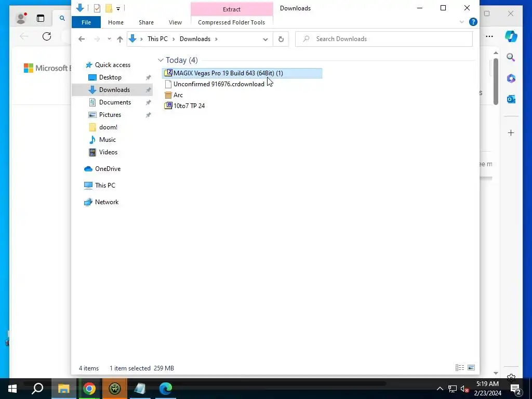Image resolution: width=532 pixels, height=399 pixels.
Task: Click pin icon next to Pictures
Action: [148, 115]
